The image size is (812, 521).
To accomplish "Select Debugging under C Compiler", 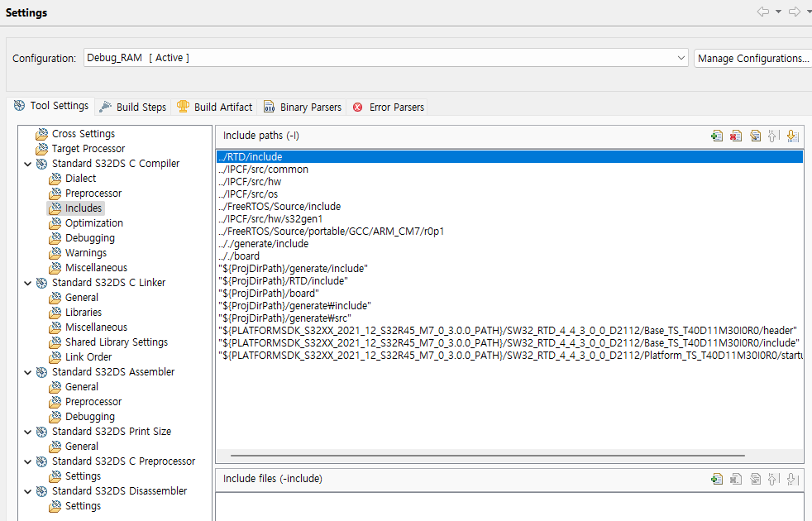I will click(x=89, y=238).
